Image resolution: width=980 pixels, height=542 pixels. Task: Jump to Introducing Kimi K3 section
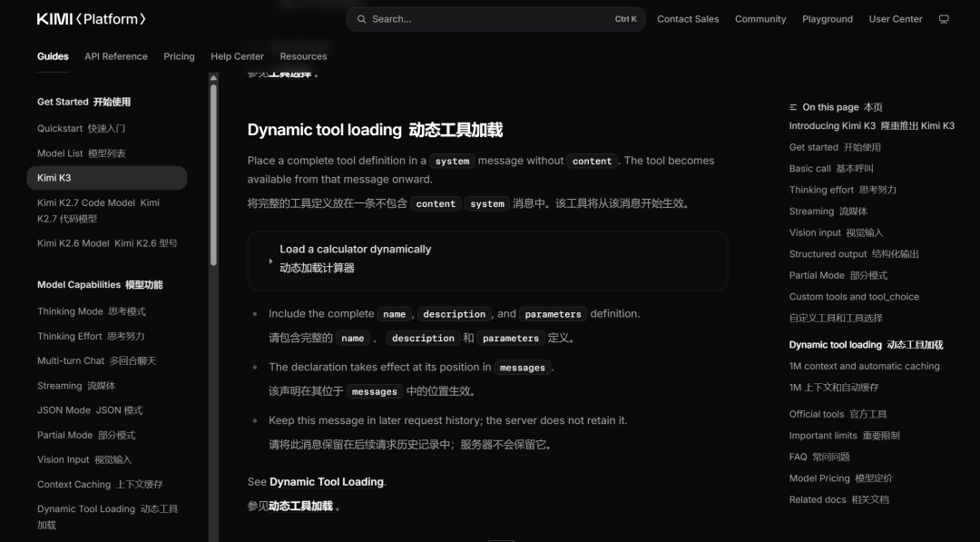(x=872, y=126)
